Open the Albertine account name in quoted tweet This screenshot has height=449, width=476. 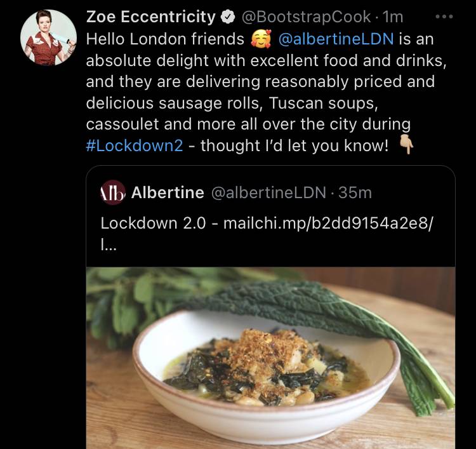pos(168,192)
